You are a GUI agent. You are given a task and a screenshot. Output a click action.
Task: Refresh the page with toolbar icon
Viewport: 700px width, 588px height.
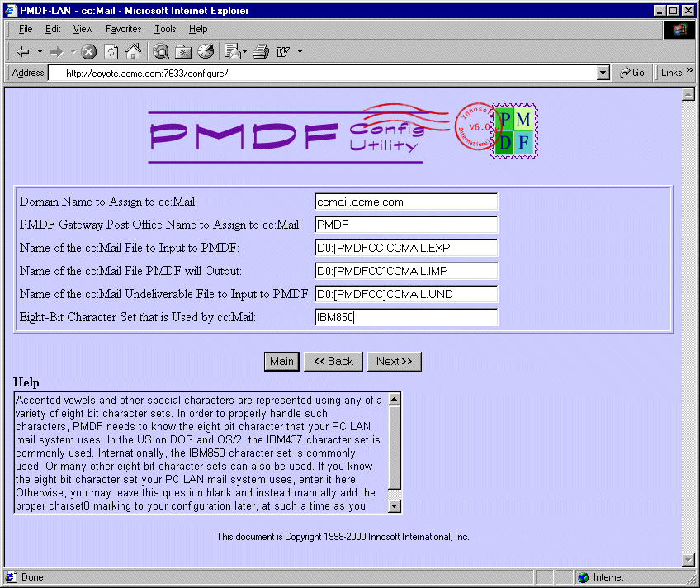click(x=111, y=51)
